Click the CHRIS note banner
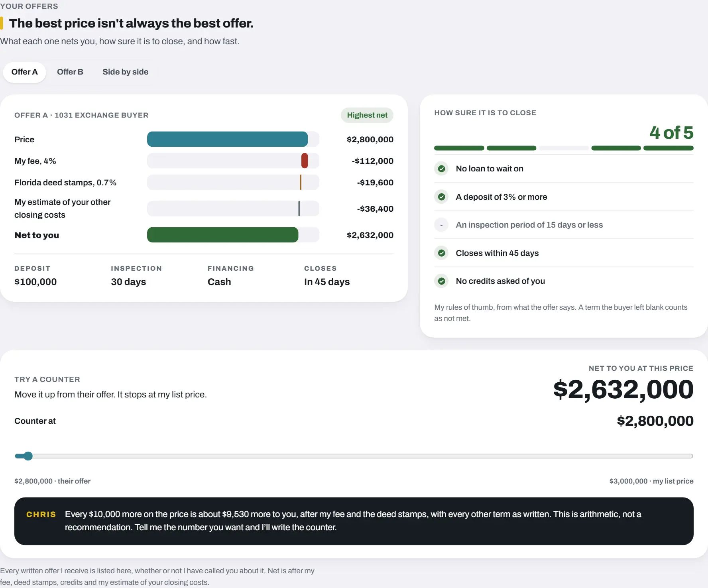The width and height of the screenshot is (708, 588). click(354, 521)
